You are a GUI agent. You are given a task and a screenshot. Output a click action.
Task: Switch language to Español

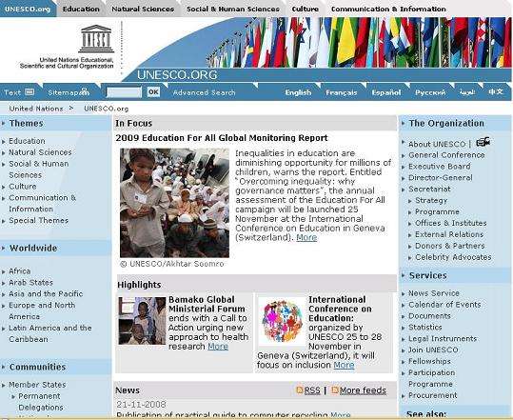click(x=386, y=92)
